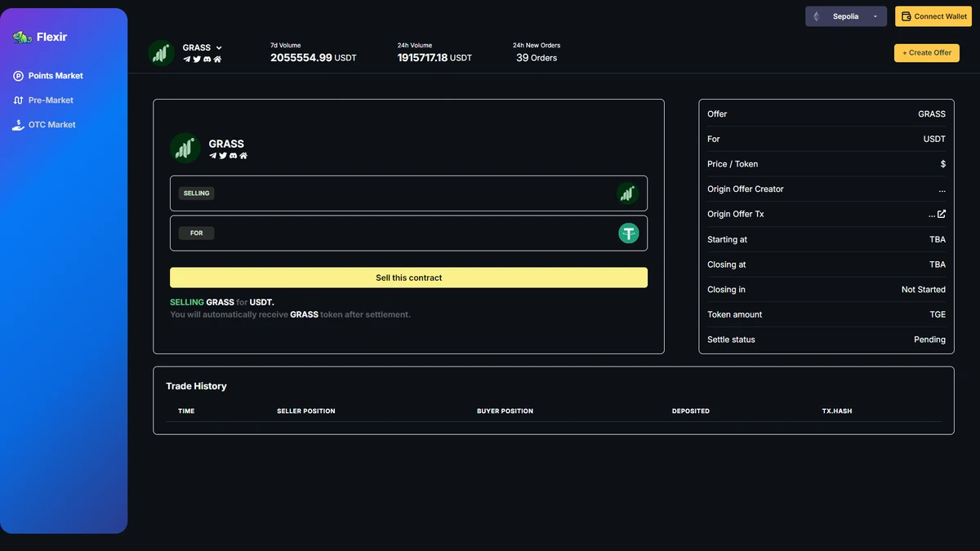
Task: Open Twitter icon in the offer card
Action: click(223, 155)
